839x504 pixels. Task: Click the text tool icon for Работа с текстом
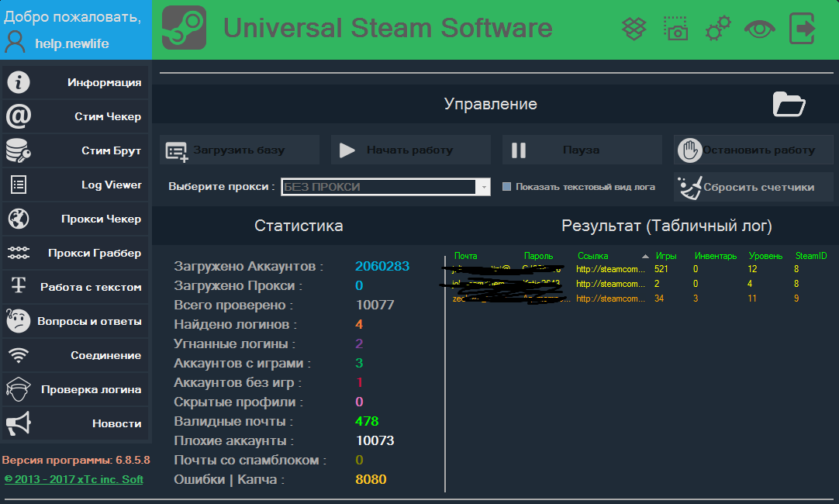point(18,285)
